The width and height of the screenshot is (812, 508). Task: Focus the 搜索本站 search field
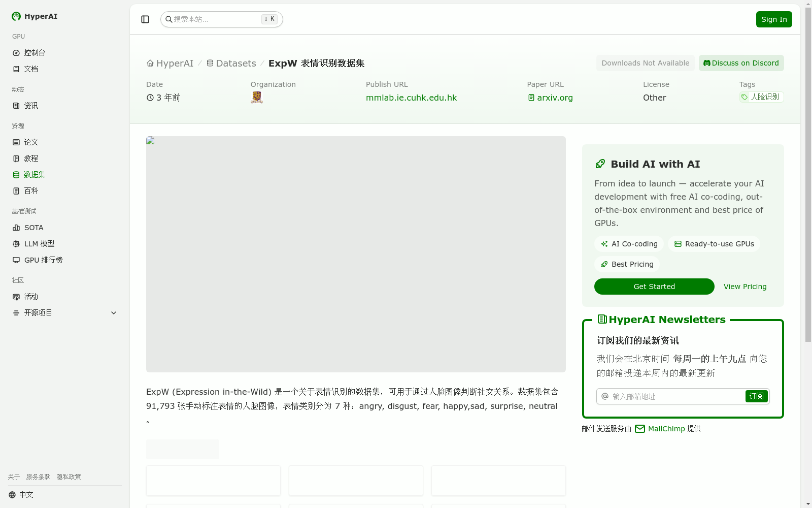pos(222,19)
